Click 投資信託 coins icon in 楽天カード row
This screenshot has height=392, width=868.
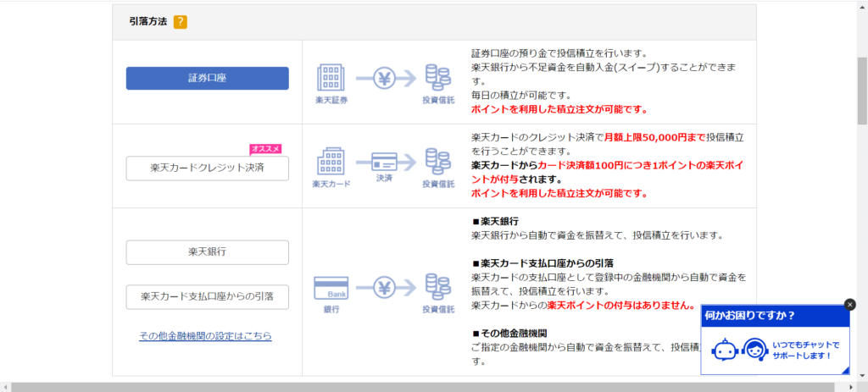tap(438, 162)
